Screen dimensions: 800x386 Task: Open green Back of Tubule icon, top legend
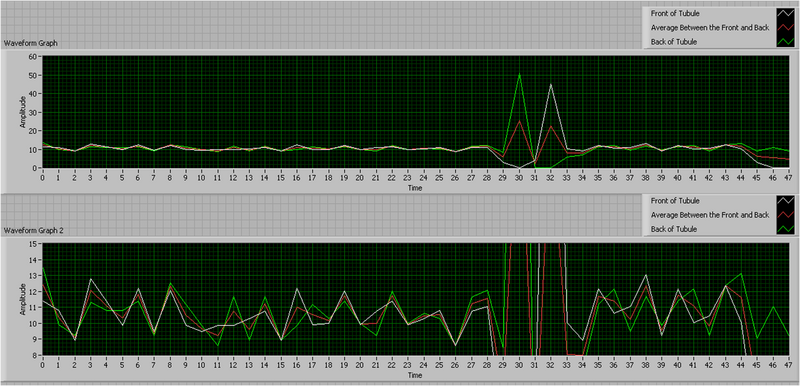pos(785,42)
